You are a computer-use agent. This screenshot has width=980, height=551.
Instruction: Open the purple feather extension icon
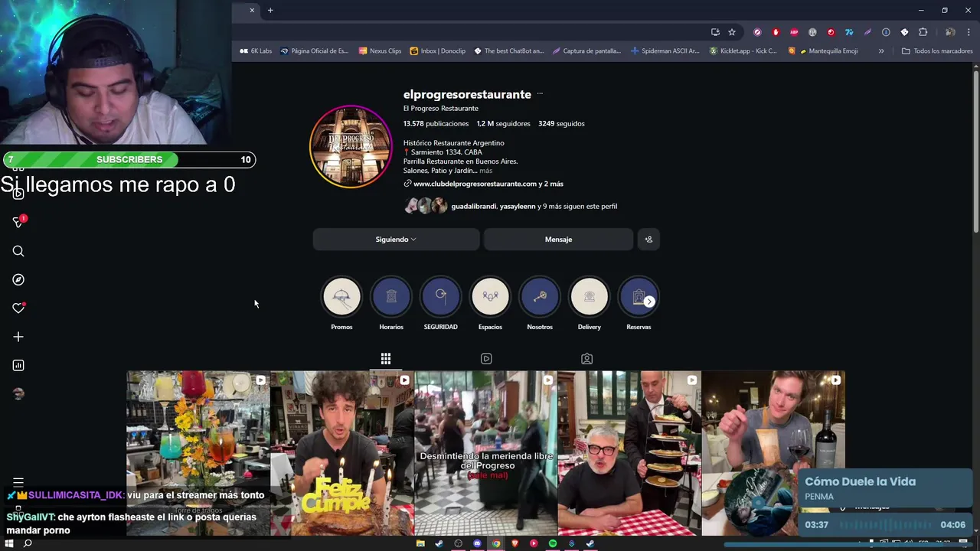[867, 32]
